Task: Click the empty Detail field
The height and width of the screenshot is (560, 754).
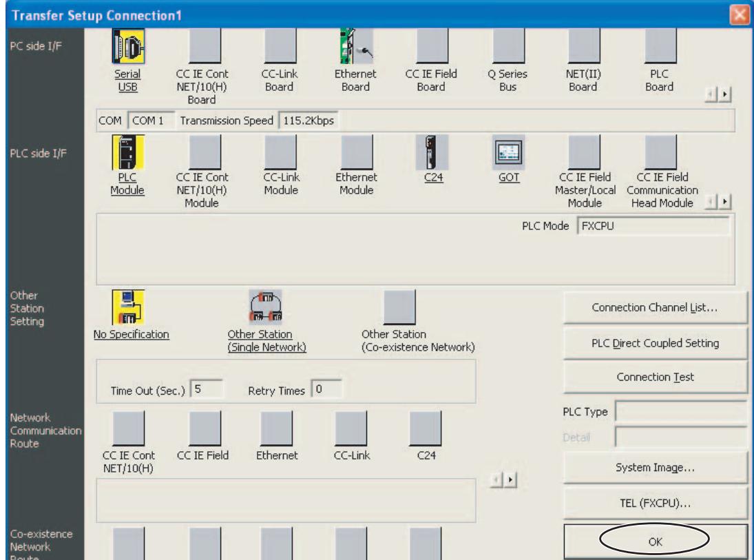Action: [681, 437]
